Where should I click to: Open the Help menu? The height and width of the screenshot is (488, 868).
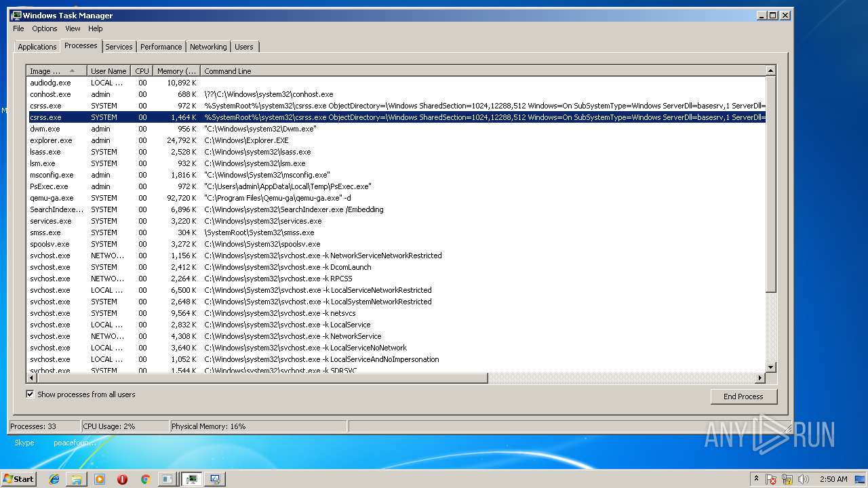[x=96, y=28]
